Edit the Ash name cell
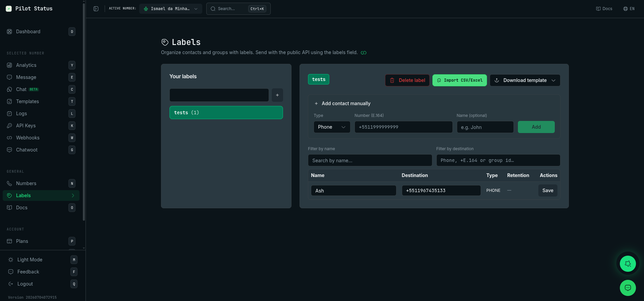644x301 pixels. pyautogui.click(x=354, y=190)
